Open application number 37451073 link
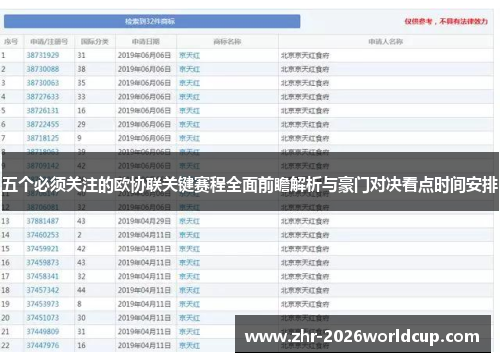500x362 pixels. point(43,318)
